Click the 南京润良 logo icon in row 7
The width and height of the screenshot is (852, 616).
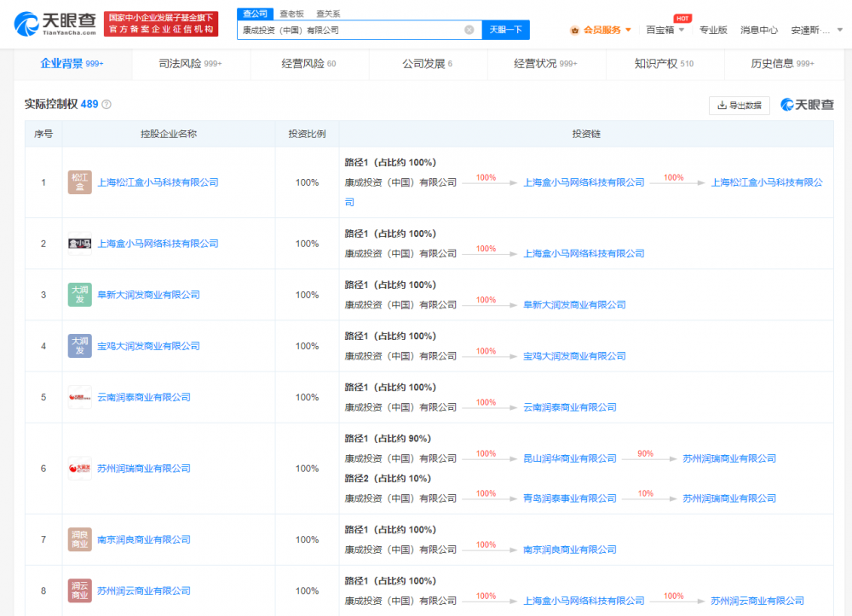tap(80, 539)
